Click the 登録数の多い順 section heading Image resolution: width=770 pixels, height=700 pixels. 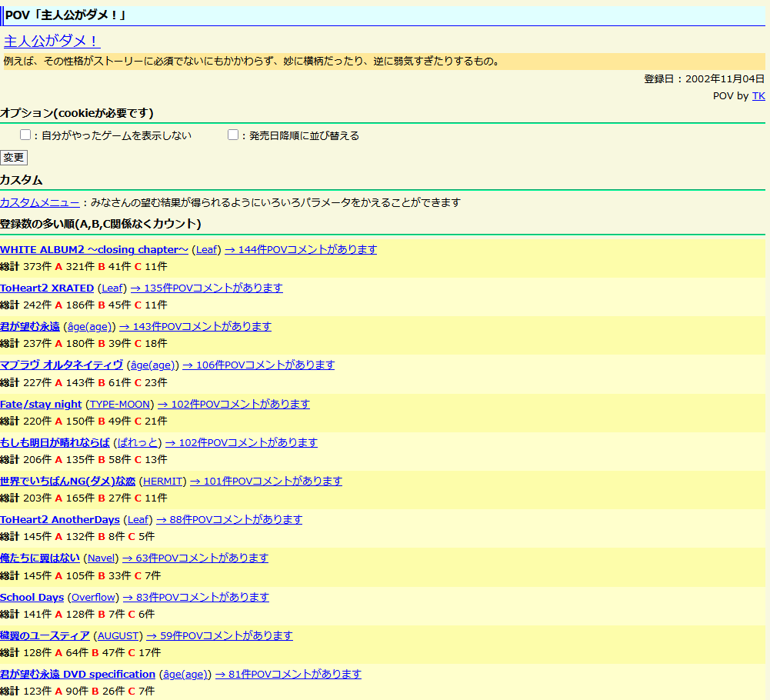tap(101, 224)
